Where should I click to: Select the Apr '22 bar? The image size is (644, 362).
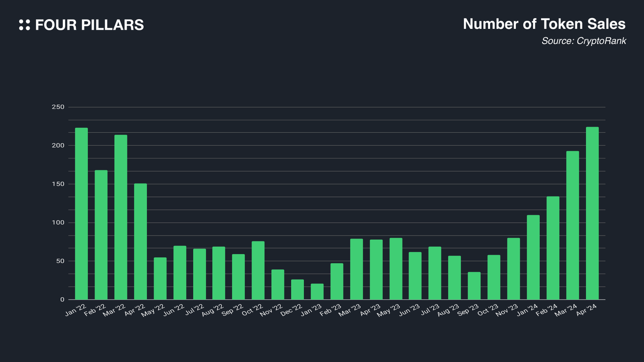(140, 241)
